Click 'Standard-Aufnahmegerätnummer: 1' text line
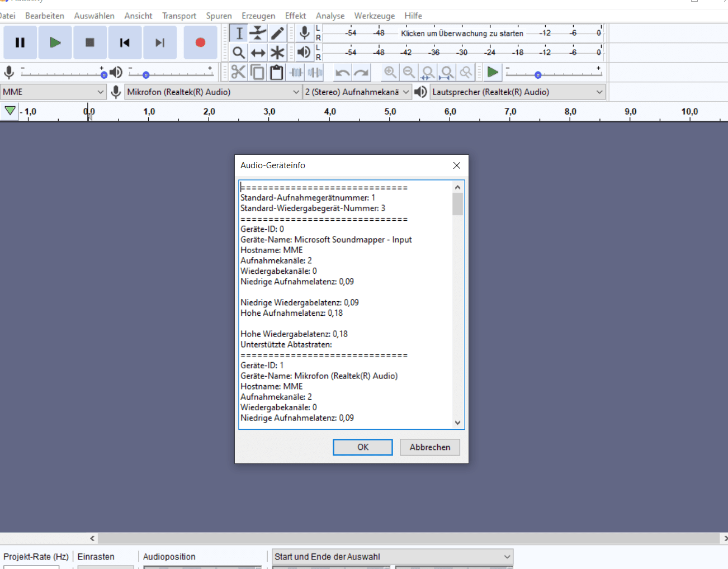This screenshot has height=569, width=728. [308, 198]
